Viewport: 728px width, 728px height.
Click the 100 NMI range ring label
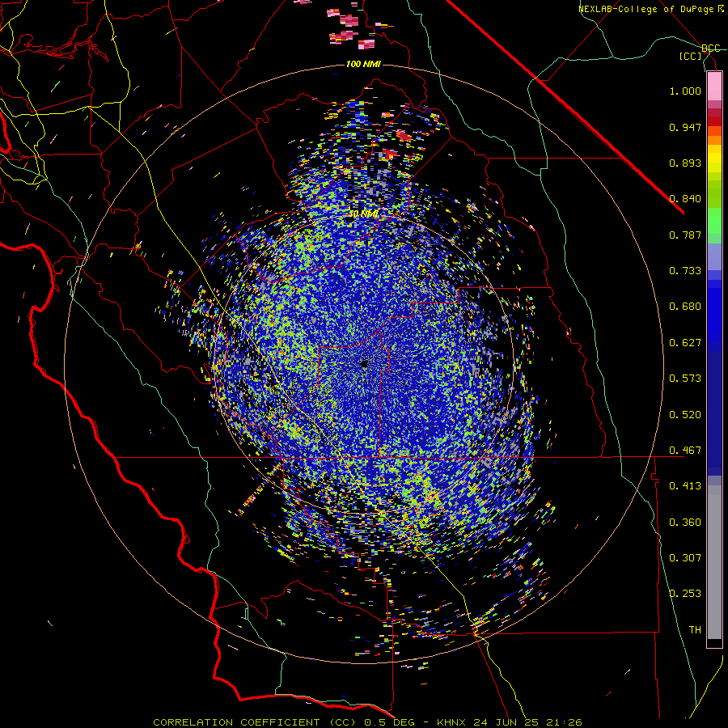point(363,64)
